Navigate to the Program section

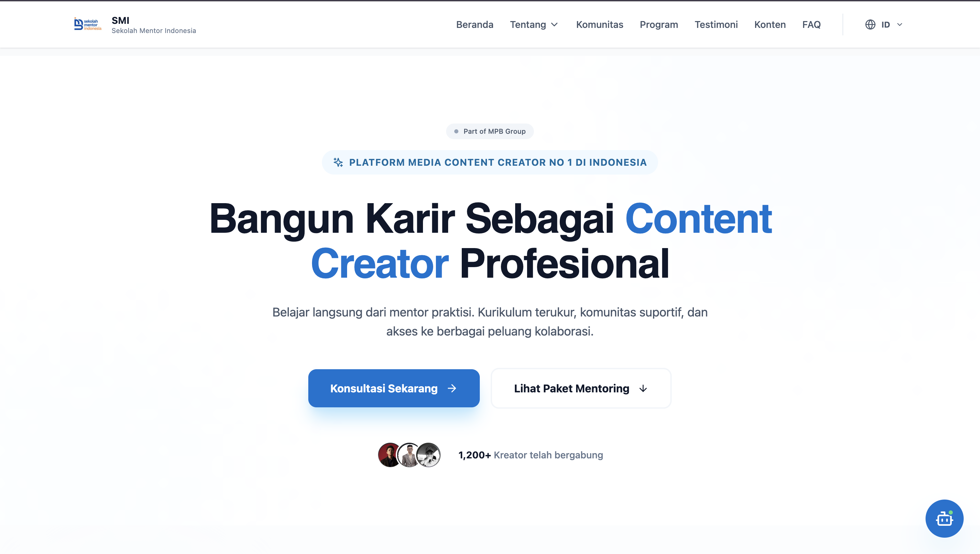pyautogui.click(x=659, y=25)
